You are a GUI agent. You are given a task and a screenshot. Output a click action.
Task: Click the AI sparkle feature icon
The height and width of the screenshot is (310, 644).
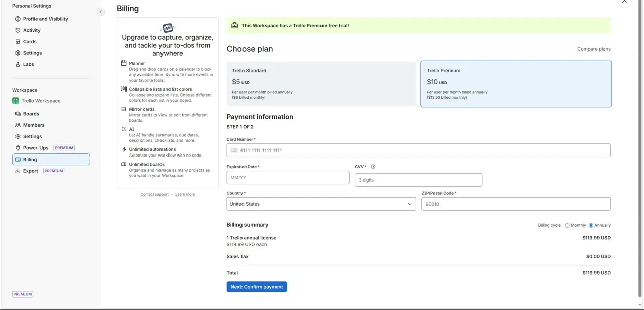pos(124,129)
